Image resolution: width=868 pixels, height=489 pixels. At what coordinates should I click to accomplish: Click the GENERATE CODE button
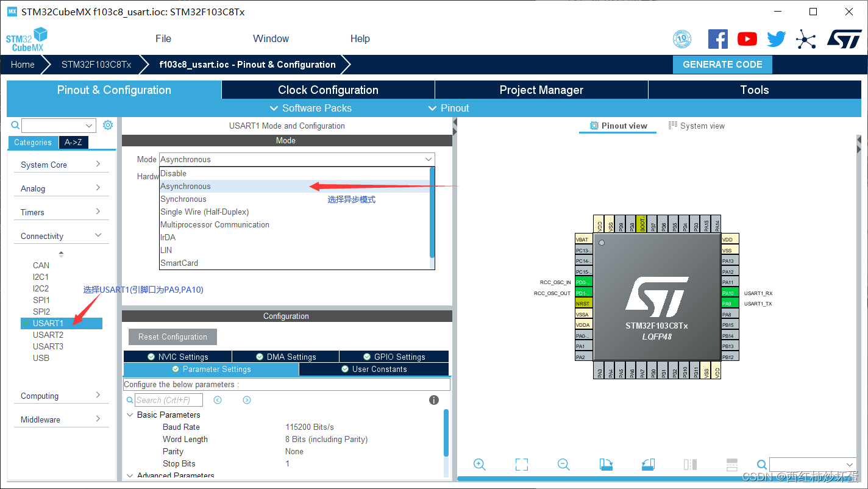click(x=722, y=65)
